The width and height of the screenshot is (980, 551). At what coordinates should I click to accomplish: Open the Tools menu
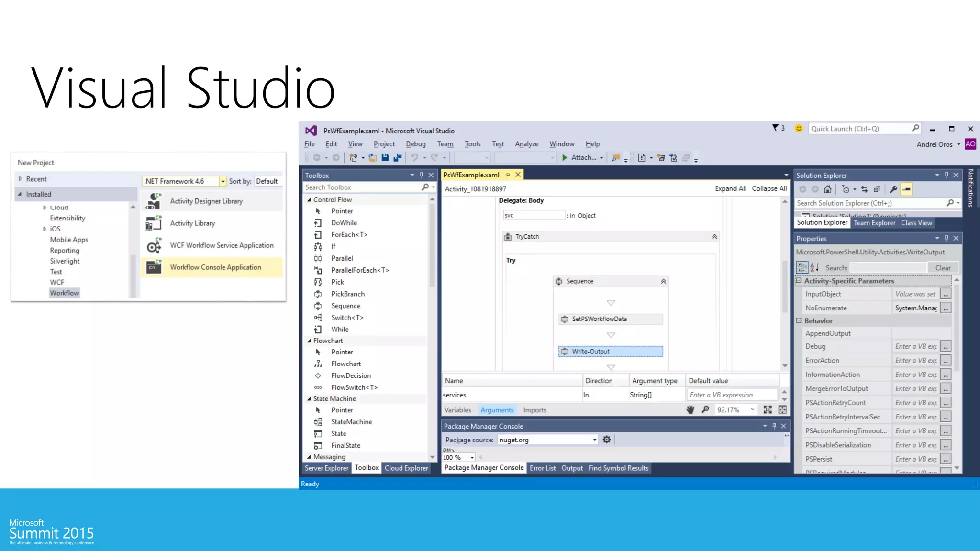(472, 144)
